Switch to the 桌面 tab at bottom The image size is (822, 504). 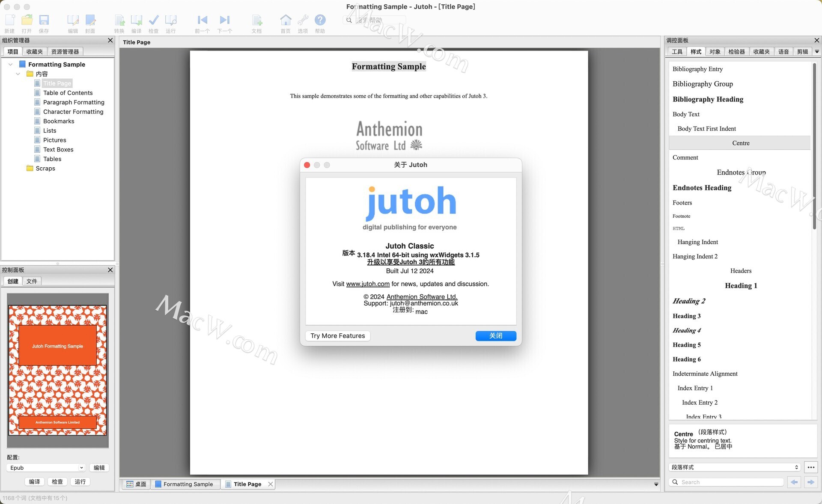136,484
